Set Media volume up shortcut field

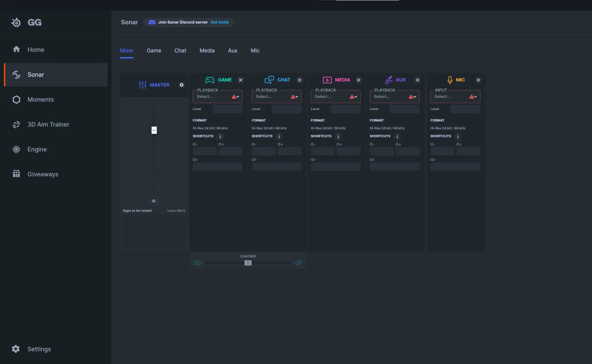349,151
